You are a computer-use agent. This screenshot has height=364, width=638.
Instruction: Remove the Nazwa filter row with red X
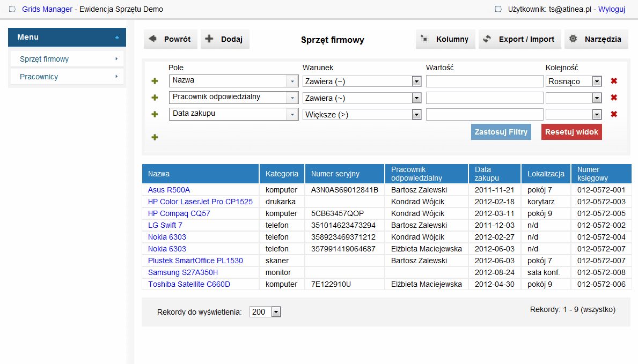(614, 81)
